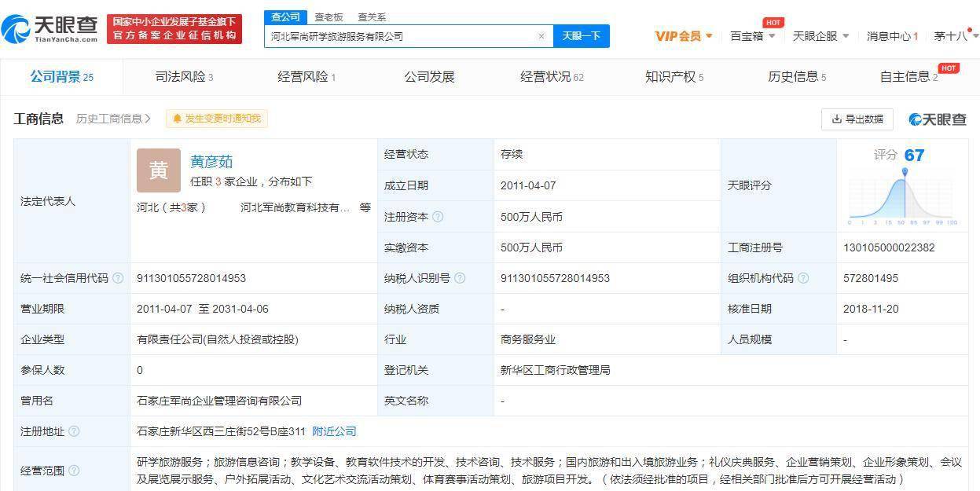Click the help icon beside 注册地址
980x491 pixels.
74,431
